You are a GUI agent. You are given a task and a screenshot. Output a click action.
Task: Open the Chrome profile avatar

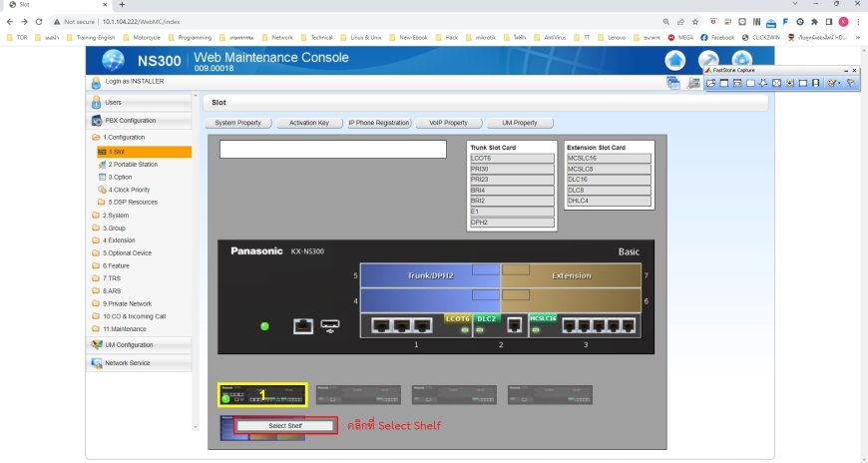(843, 22)
